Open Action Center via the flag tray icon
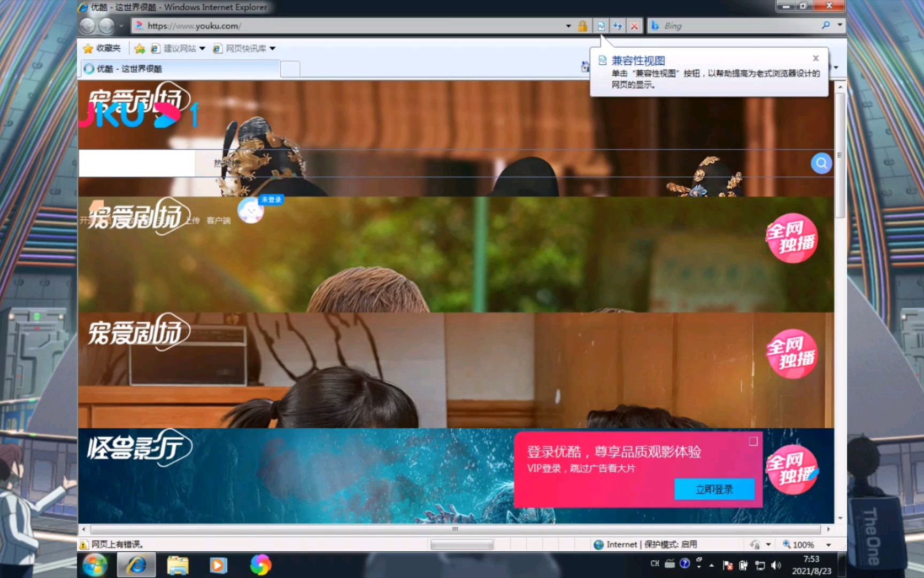924x578 pixels. click(x=727, y=564)
